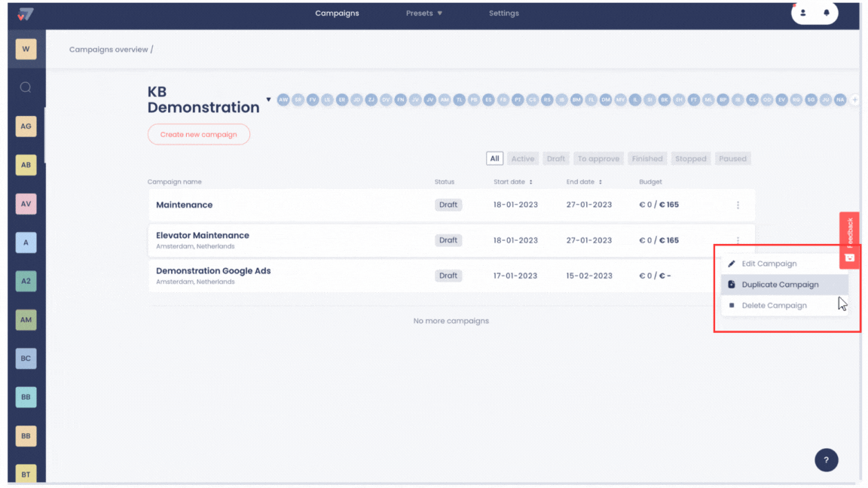Open the user profile icon in the header

click(802, 13)
